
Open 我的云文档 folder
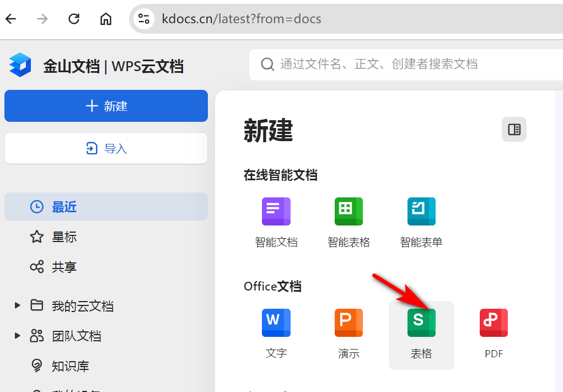point(83,306)
